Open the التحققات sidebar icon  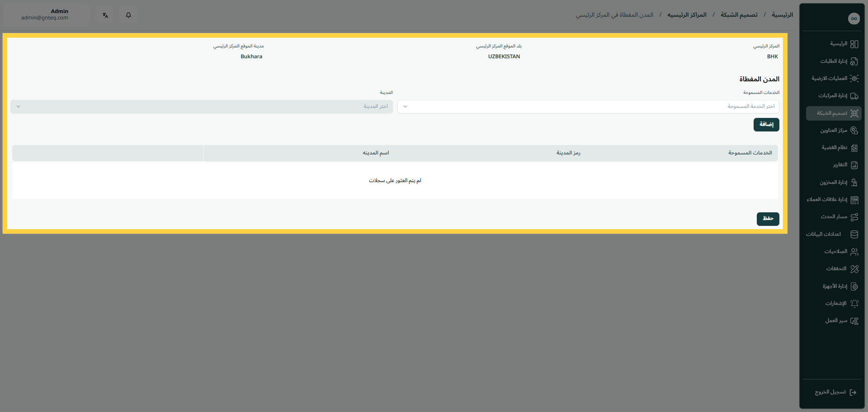[x=854, y=269]
